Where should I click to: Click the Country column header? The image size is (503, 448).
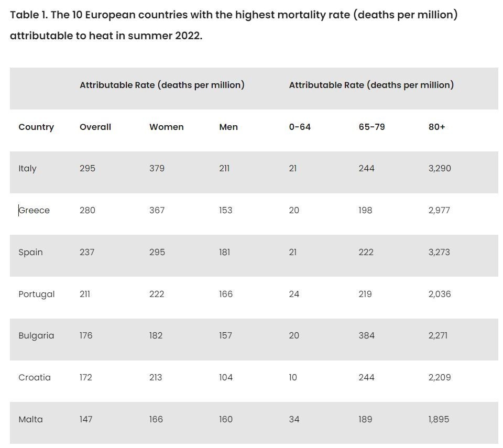[36, 127]
